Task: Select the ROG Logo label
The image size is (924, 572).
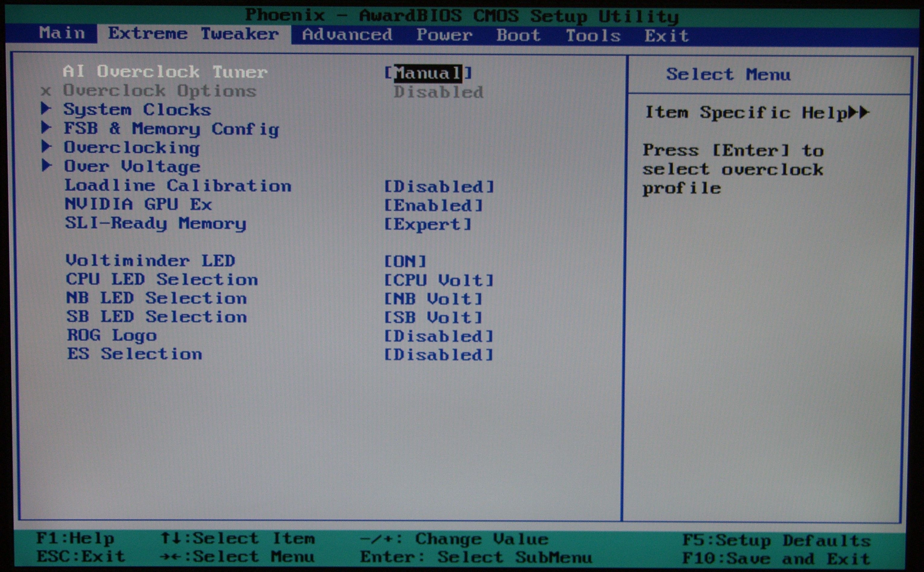Action: tap(112, 336)
